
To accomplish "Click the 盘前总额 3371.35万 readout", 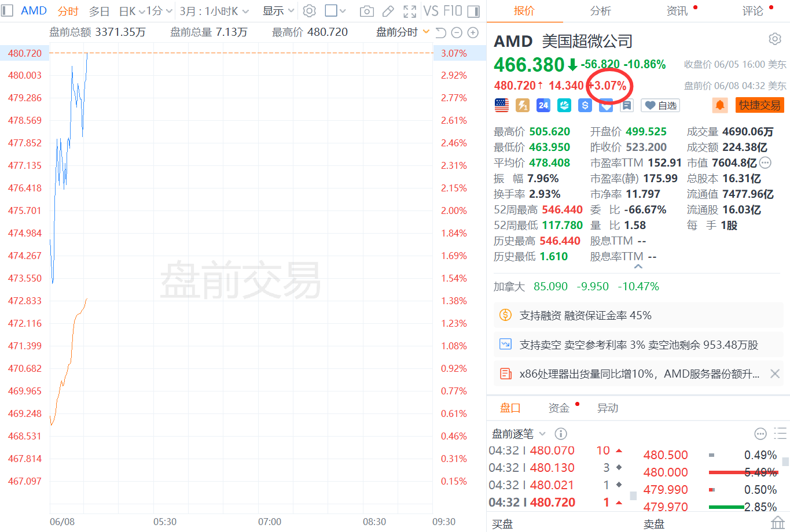I will 97,32.
